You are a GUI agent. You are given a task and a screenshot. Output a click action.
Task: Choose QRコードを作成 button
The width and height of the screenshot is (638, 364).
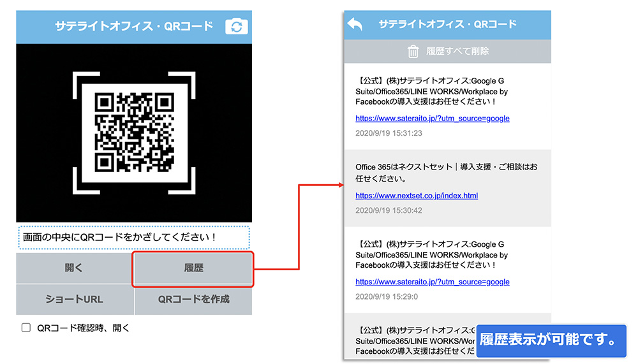click(x=193, y=300)
